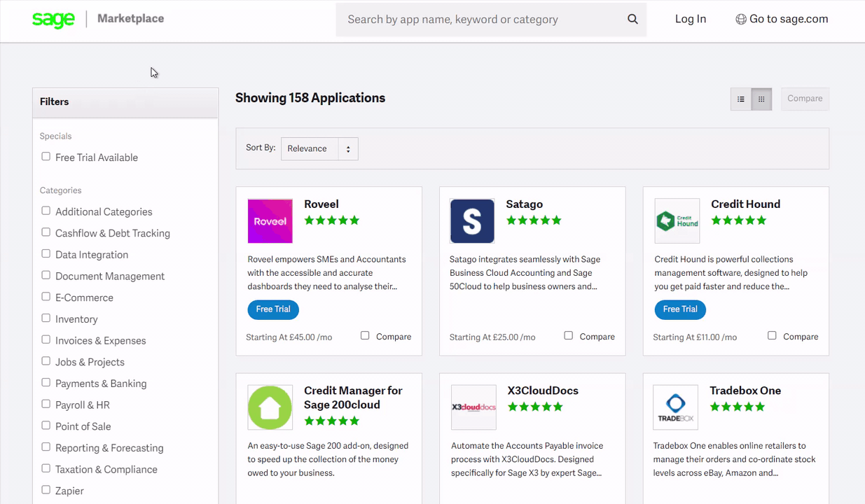Switch to grid view layout
Viewport: 865px width, 504px height.
761,99
